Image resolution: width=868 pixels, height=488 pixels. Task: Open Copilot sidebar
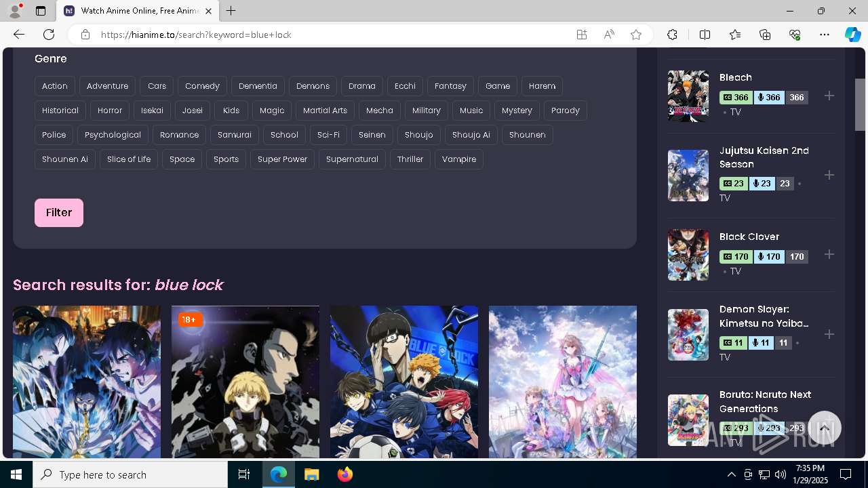(x=852, y=35)
